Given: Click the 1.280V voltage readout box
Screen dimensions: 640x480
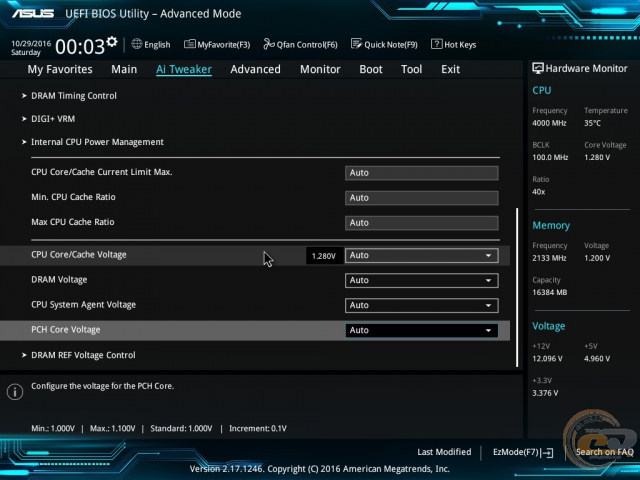Looking at the screenshot, I should pyautogui.click(x=324, y=256).
